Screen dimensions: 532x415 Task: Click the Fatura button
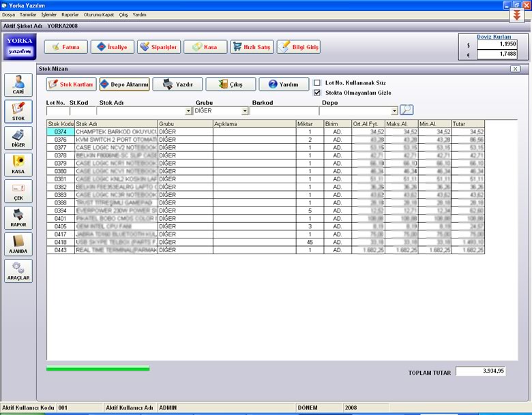tap(66, 47)
